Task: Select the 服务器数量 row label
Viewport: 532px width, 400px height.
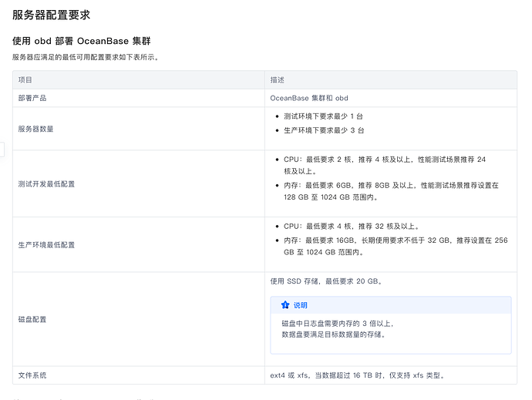Action: pyautogui.click(x=35, y=129)
